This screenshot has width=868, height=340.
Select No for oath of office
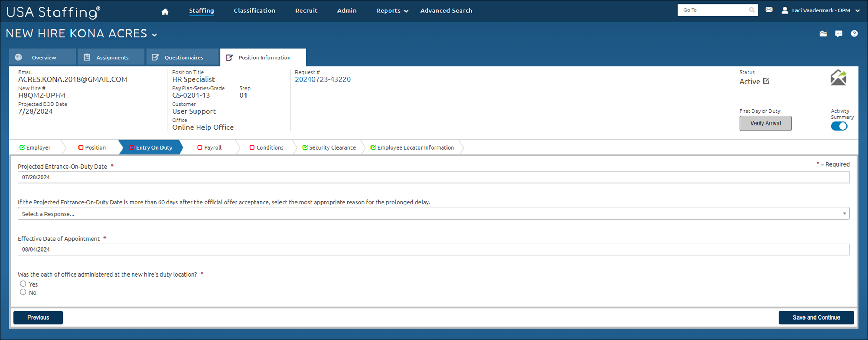point(23,292)
